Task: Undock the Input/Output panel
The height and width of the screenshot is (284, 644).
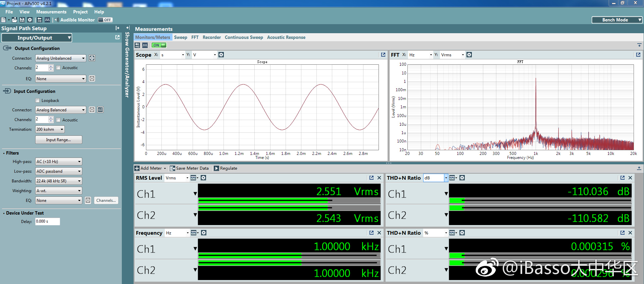Action: 117,37
